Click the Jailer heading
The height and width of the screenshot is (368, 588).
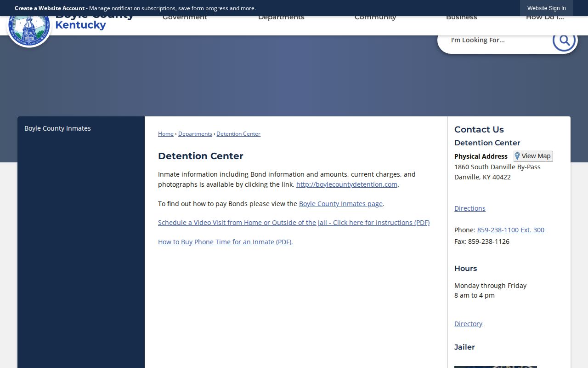tap(464, 347)
